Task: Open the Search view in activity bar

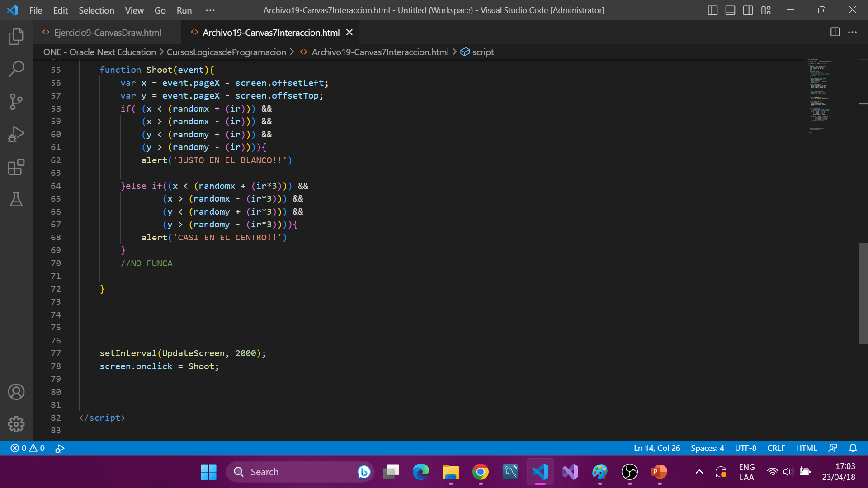Action: pos(16,69)
